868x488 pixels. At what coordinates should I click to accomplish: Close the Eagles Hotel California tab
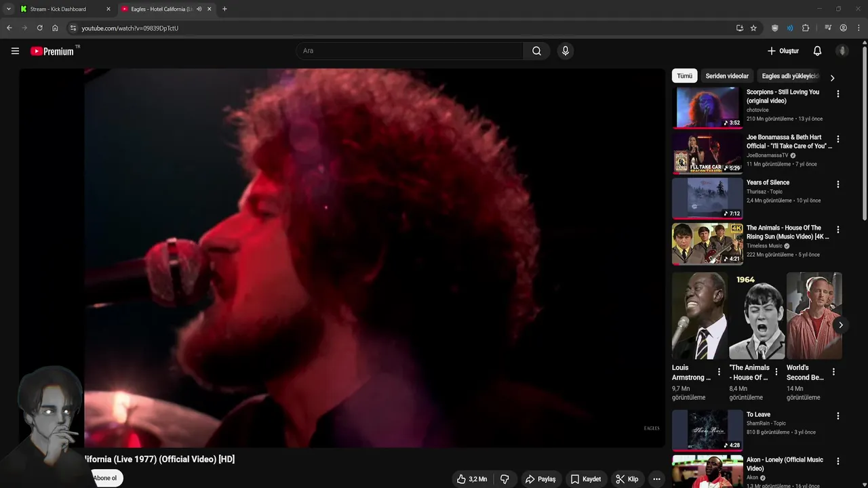click(210, 9)
